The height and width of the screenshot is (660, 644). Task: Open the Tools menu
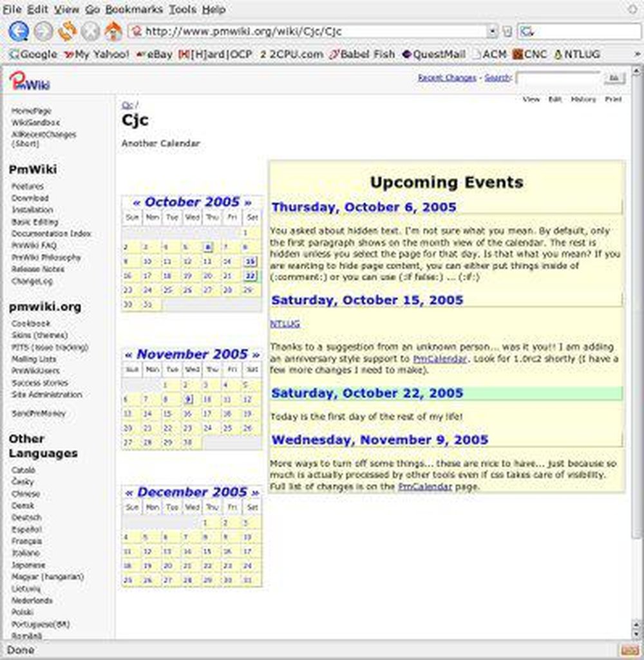point(182,9)
